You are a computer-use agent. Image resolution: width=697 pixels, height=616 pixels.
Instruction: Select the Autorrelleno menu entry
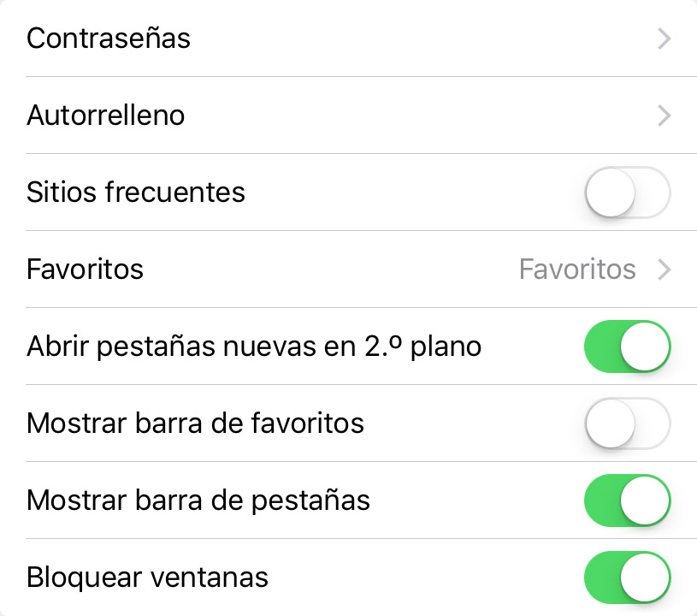coord(106,115)
